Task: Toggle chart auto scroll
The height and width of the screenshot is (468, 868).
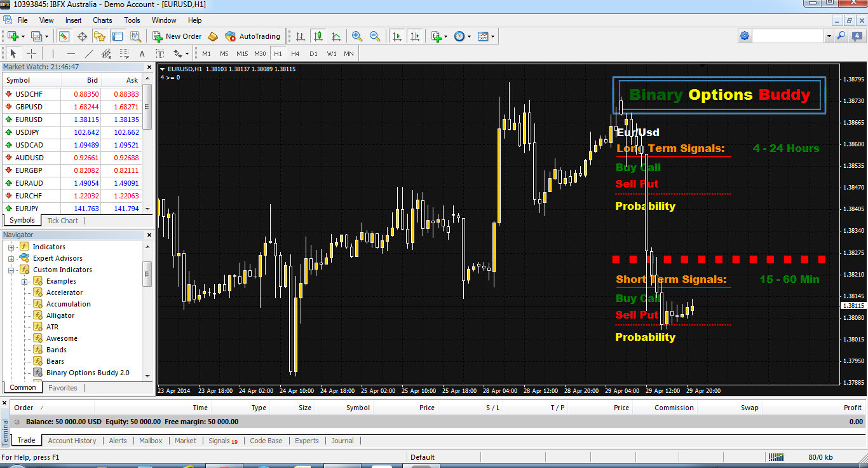Action: [398, 36]
